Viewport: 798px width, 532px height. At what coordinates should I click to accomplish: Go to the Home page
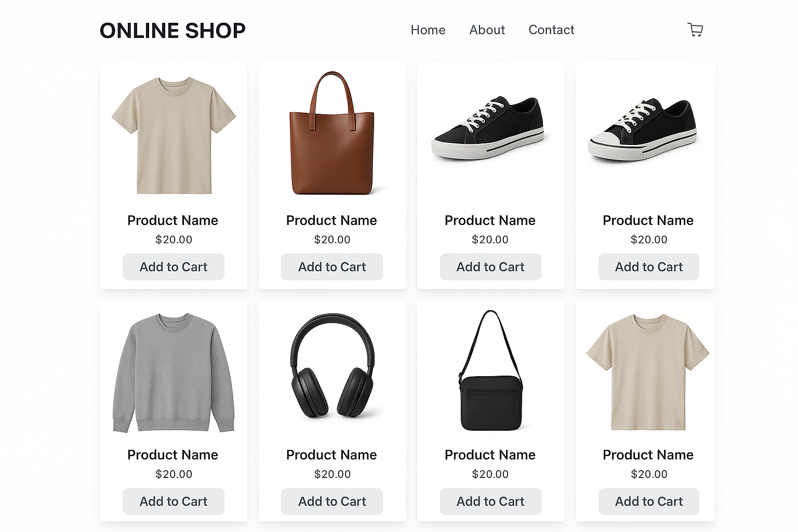[x=428, y=30]
